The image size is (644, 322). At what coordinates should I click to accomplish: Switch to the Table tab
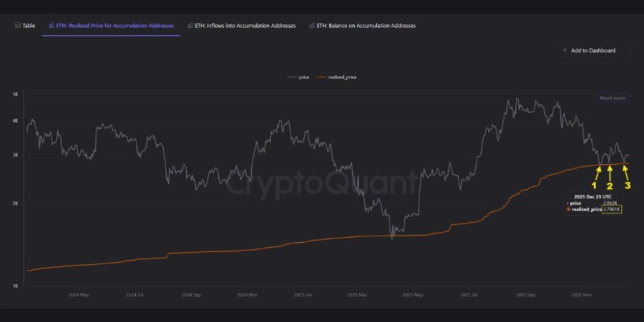(28, 26)
